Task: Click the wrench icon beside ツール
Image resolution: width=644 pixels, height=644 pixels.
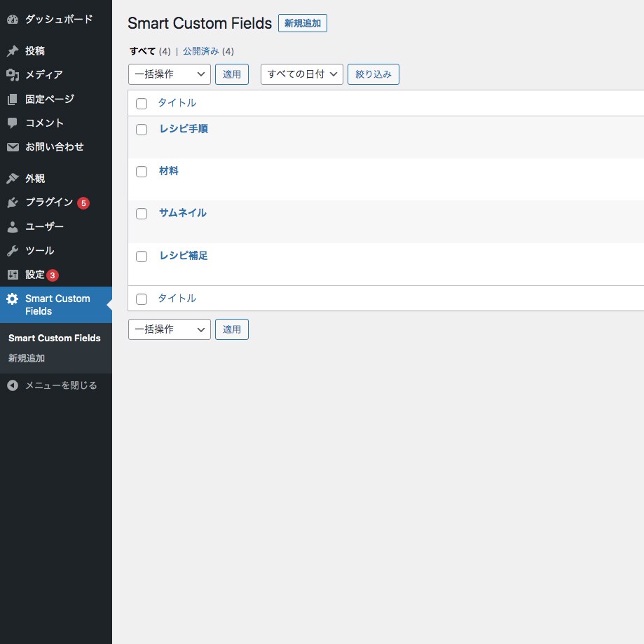Action: click(13, 251)
